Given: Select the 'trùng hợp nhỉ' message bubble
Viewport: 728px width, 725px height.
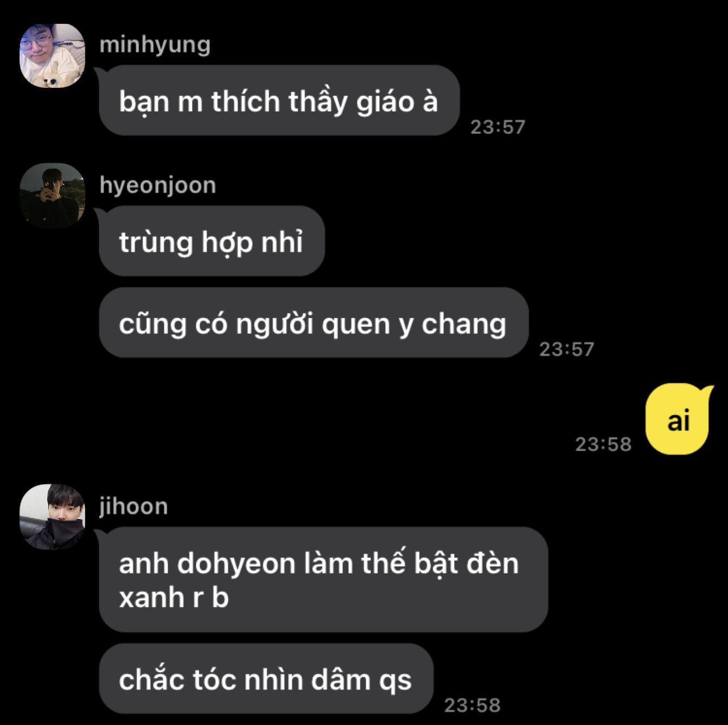Looking at the screenshot, I should pos(212,241).
